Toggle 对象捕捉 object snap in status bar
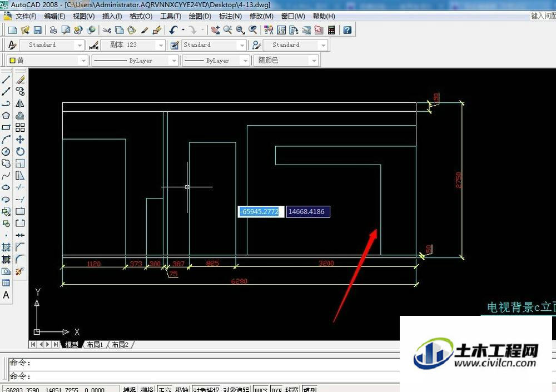 [x=206, y=390]
